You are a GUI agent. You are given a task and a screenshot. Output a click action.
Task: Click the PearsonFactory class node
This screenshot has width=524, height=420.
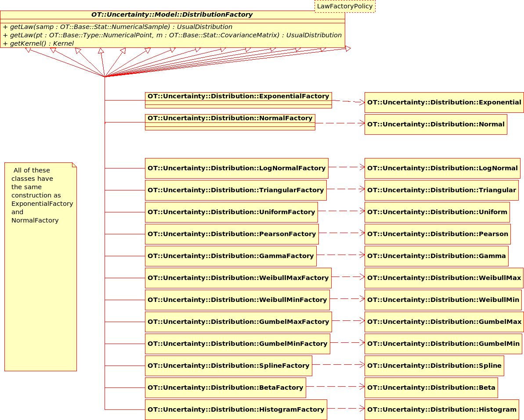click(231, 234)
